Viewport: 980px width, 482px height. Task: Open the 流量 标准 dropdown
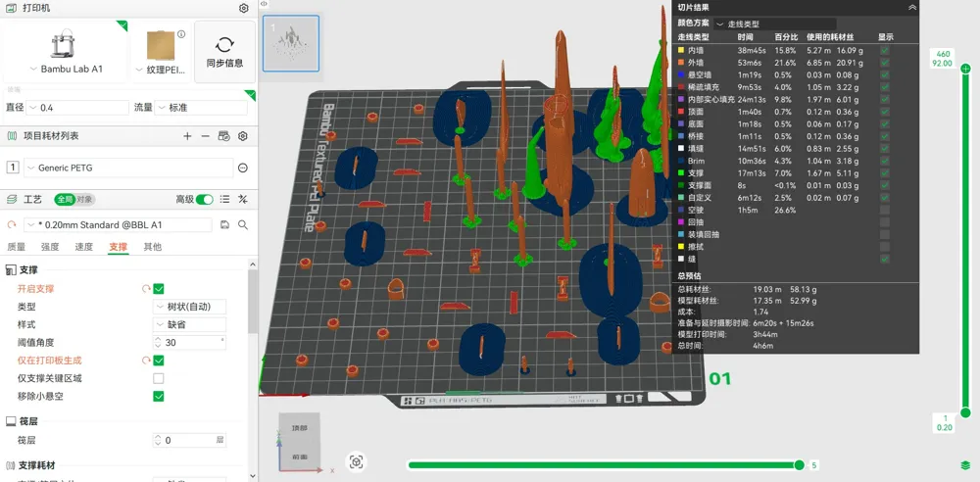click(x=201, y=108)
